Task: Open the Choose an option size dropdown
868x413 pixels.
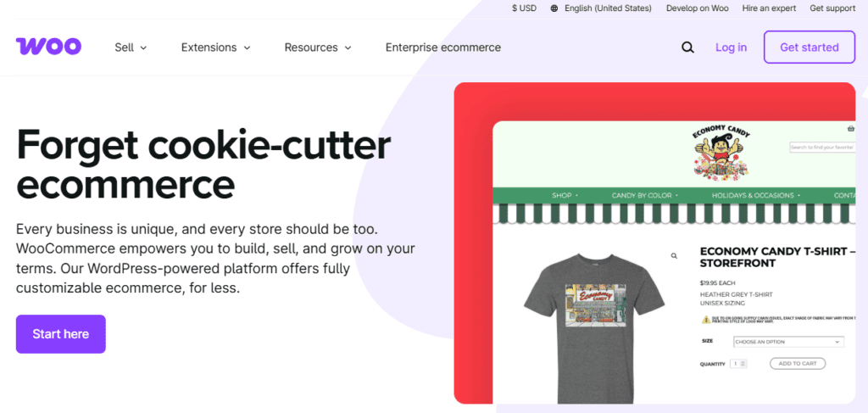Action: coord(788,342)
